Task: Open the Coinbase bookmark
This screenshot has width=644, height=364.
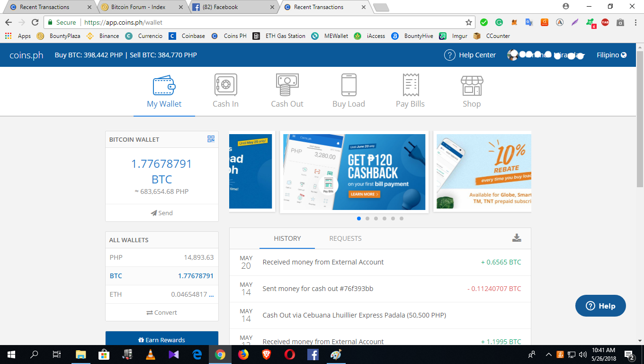Action: [x=187, y=36]
